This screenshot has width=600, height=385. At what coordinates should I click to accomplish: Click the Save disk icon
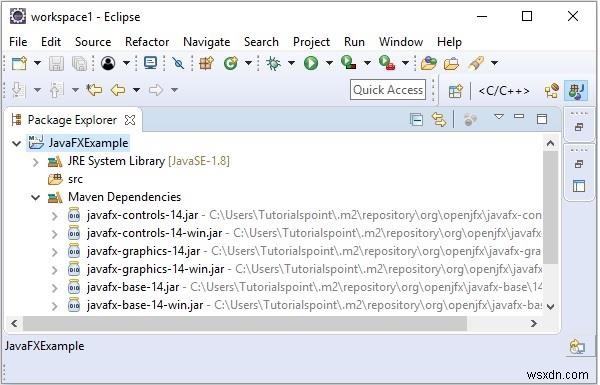(56, 64)
